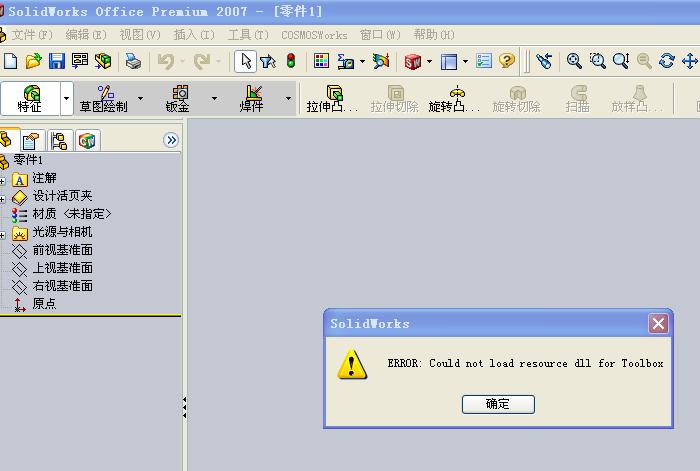Image resolution: width=700 pixels, height=471 pixels.
Task: Expand the 光源与相机 tree node
Action: 2,235
